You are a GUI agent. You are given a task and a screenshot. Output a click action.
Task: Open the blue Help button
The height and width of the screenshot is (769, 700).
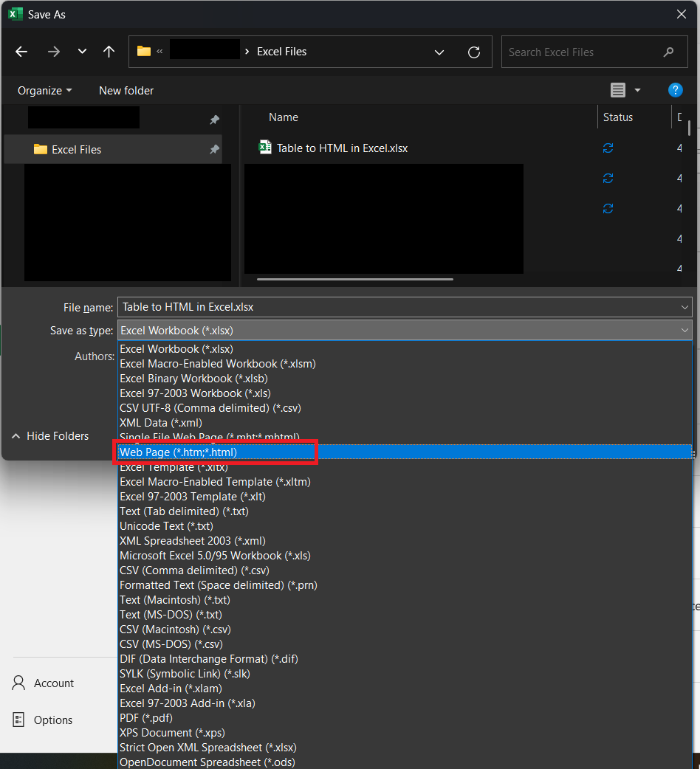675,90
